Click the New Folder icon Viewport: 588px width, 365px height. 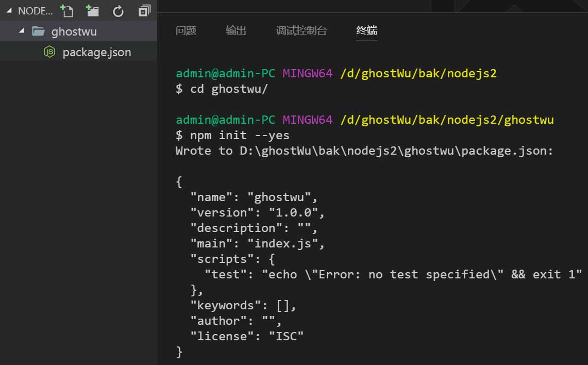click(x=92, y=10)
